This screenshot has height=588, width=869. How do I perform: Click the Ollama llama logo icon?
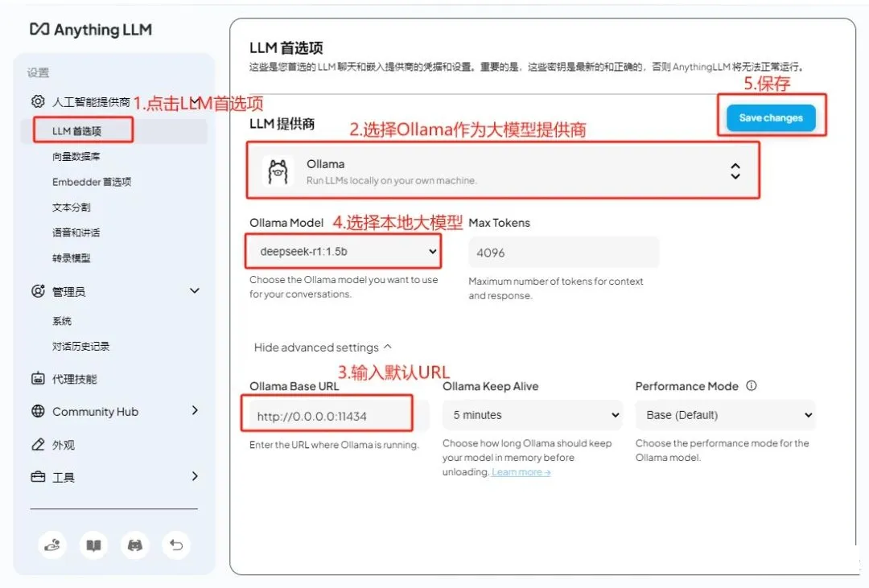point(278,171)
